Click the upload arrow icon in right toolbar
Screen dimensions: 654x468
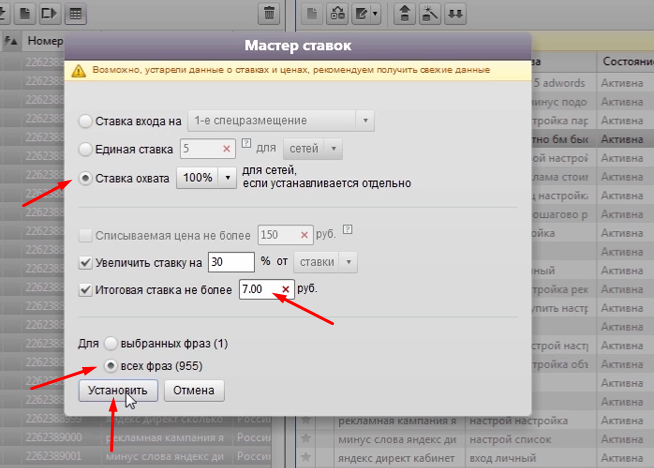[405, 14]
